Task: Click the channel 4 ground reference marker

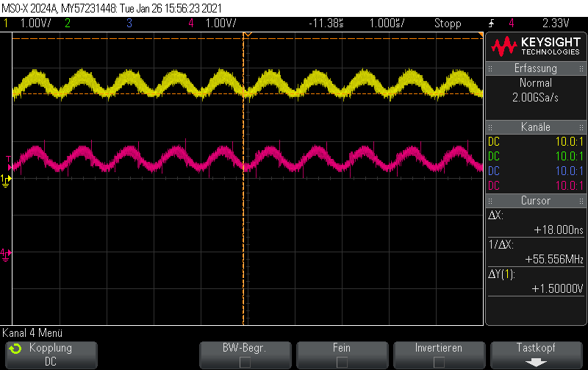Action: [x=6, y=255]
